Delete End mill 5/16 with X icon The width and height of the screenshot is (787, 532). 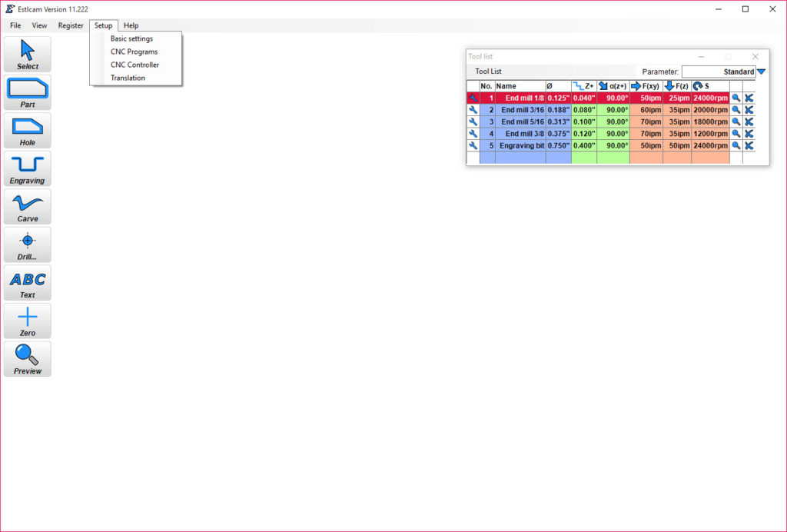(x=749, y=122)
